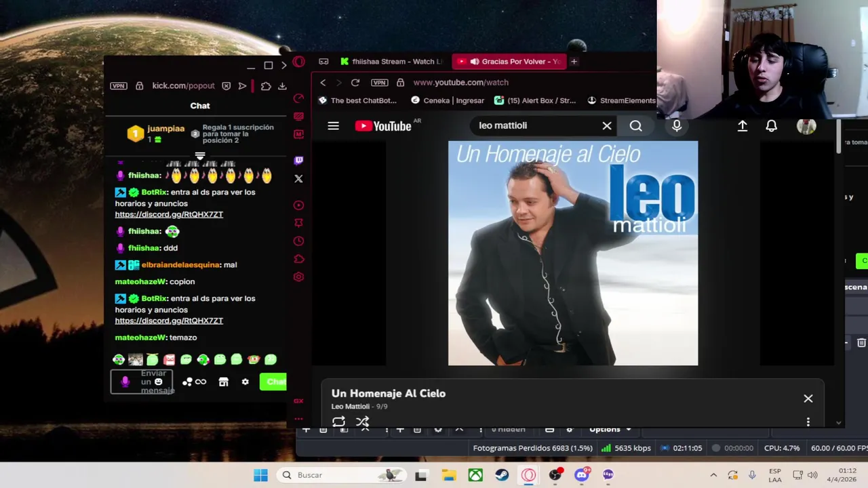Insert the first quick emote in chat
This screenshot has height=488, width=868.
tap(119, 360)
